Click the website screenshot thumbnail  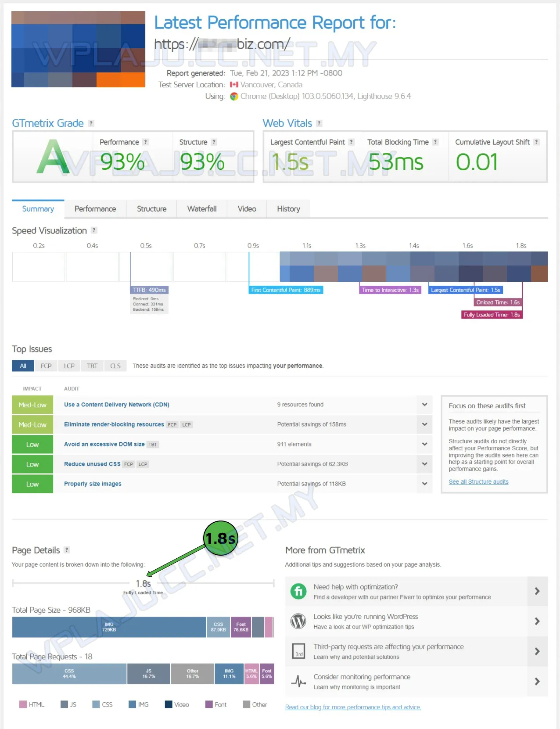coord(78,49)
